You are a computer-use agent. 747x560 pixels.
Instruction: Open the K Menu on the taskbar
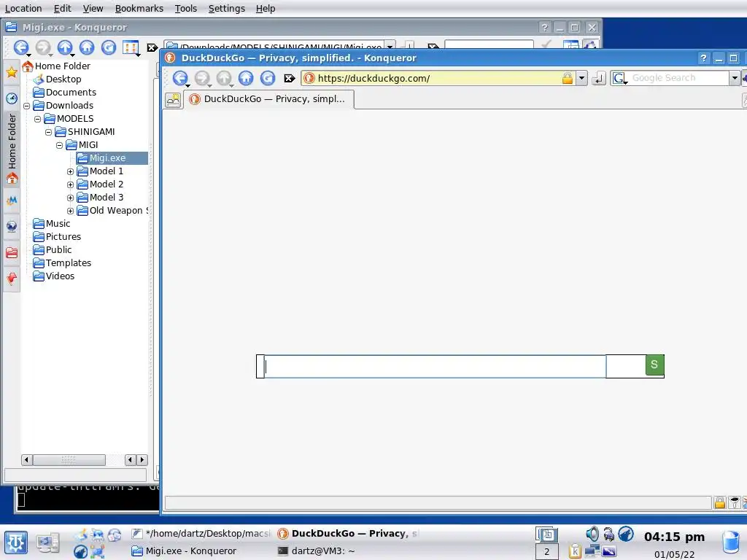(x=16, y=542)
